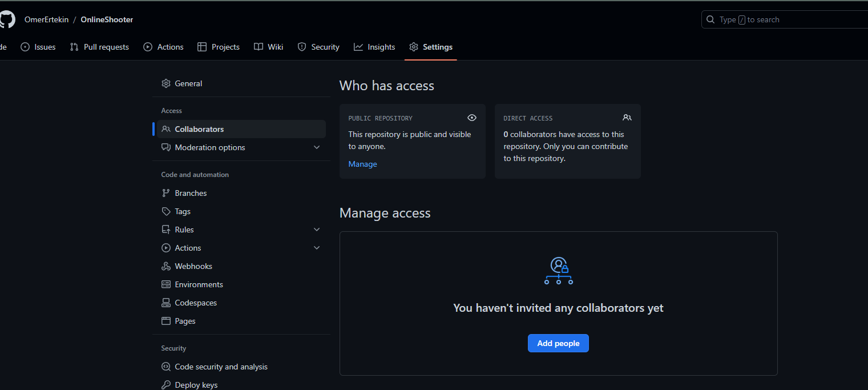Click the eye icon on Public Repository card
868x390 pixels.
coord(472,118)
